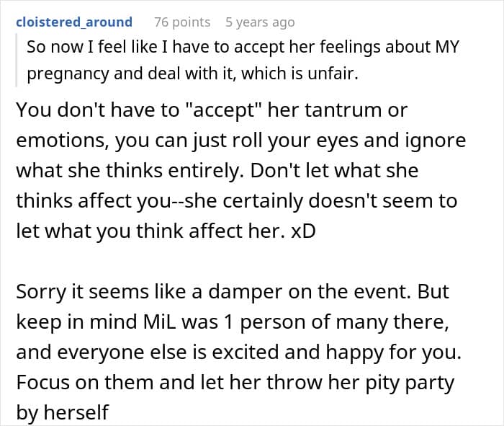Click the line starting 'emotions, you can just'
The image size is (504, 426).
coord(240,141)
